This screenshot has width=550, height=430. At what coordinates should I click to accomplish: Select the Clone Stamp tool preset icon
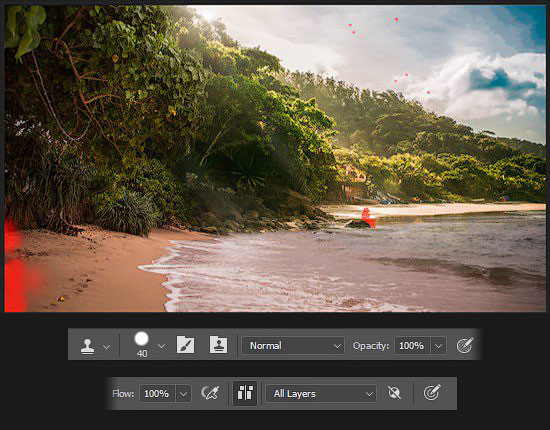click(87, 346)
